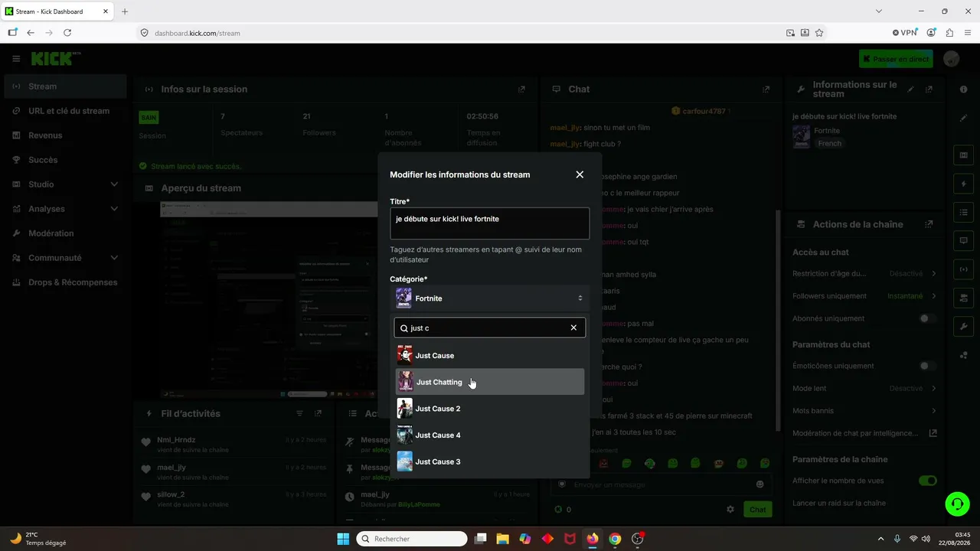Click Nmi_Hrndz follower activity entry
Screen dimensions: 980x551
pyautogui.click(x=234, y=444)
